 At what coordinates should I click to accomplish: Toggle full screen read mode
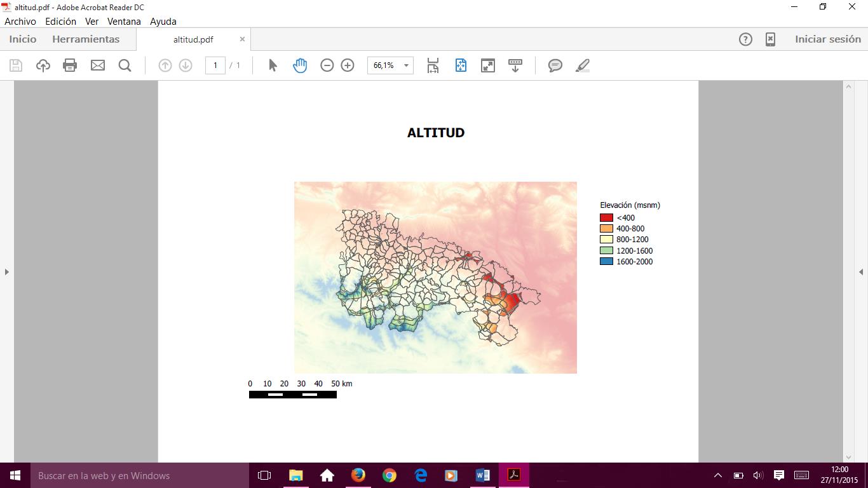488,65
